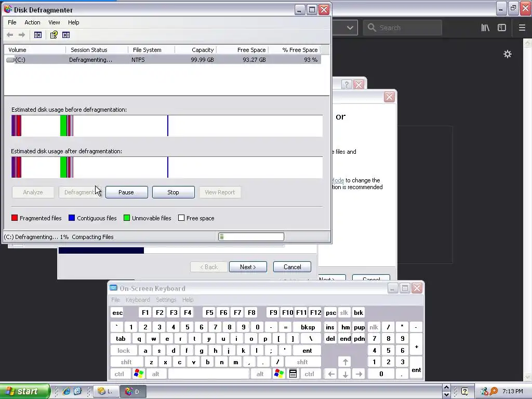Screen dimensions: 532x399
Task: Click the up arrow key on the On-Screen Keyboard
Action: click(345, 362)
